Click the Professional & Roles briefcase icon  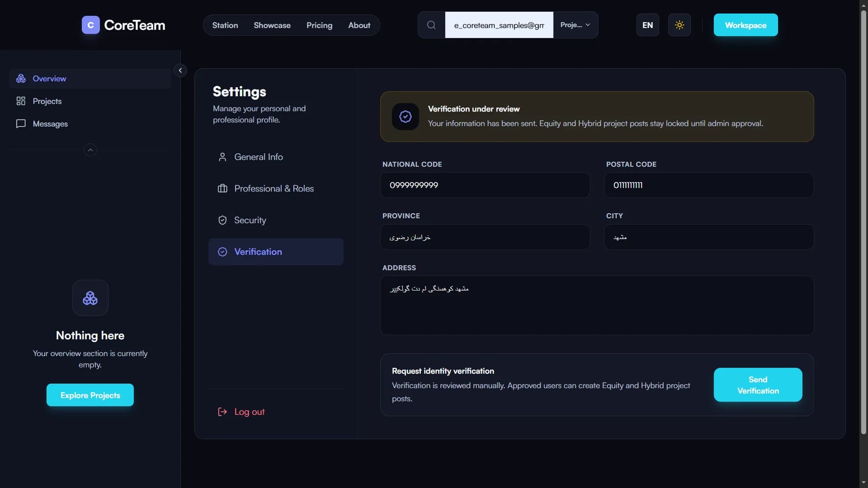[x=222, y=188]
